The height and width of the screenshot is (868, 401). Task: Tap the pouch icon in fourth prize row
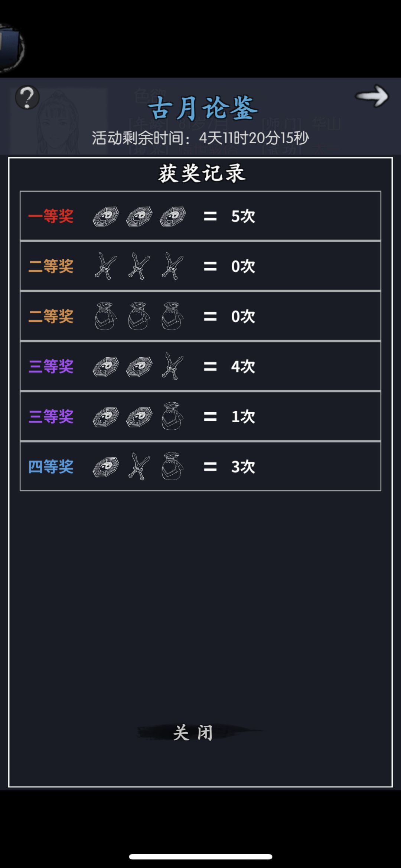(173, 466)
